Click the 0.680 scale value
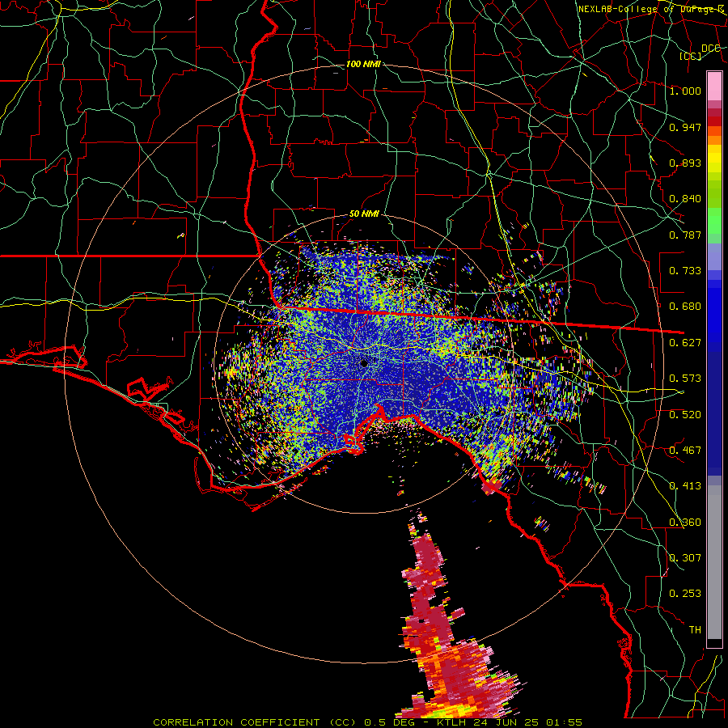Screen dimensions: 728x728 (685, 307)
